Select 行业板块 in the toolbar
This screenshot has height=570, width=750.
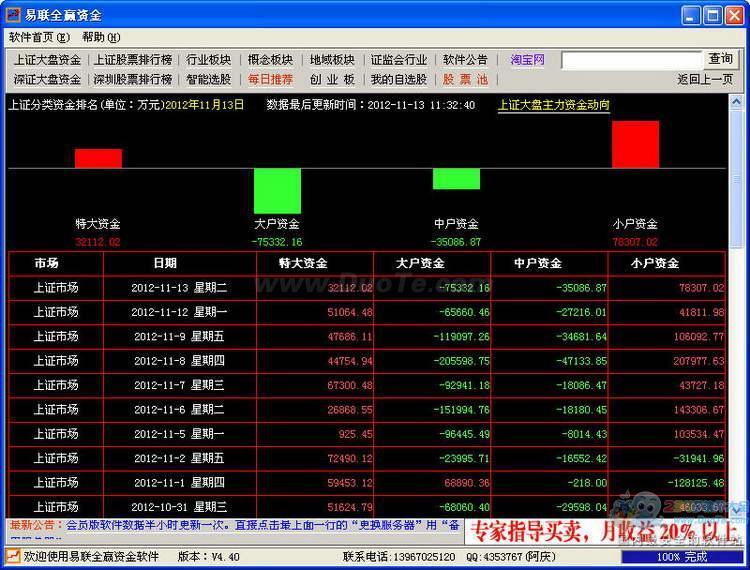[209, 60]
